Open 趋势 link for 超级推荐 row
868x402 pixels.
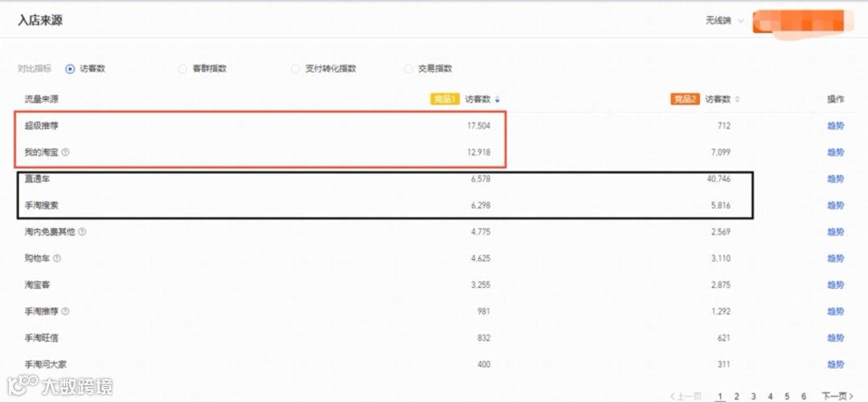tap(835, 125)
